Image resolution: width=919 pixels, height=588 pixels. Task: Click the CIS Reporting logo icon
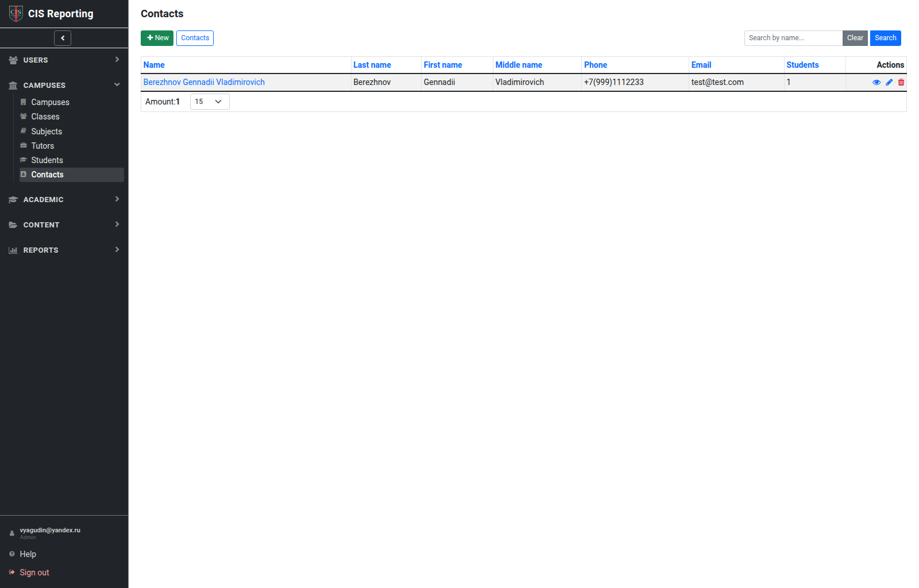click(x=16, y=13)
